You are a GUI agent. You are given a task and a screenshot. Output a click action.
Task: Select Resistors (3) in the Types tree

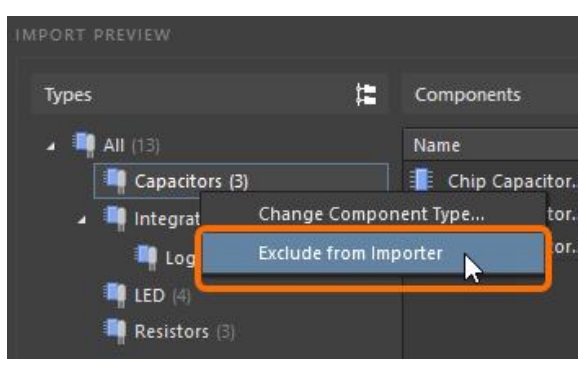185,332
